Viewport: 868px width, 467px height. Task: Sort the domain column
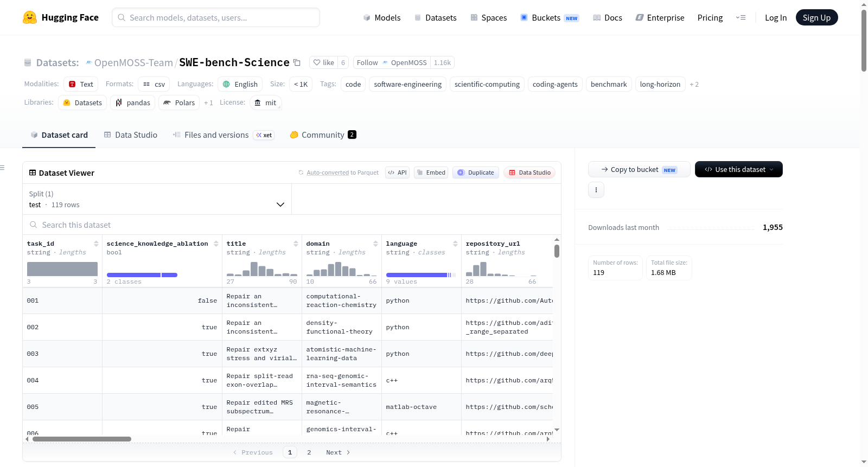point(375,244)
